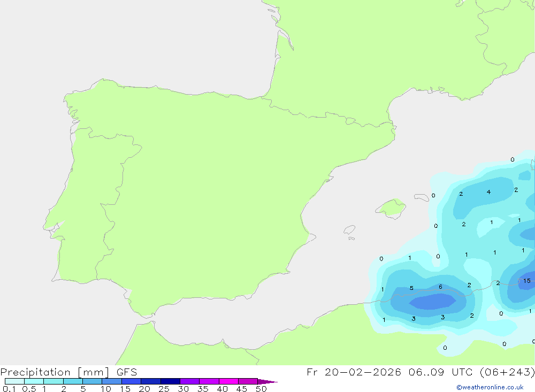Click the "50" legend scale label
The width and height of the screenshot is (535, 392).
pos(262,389)
